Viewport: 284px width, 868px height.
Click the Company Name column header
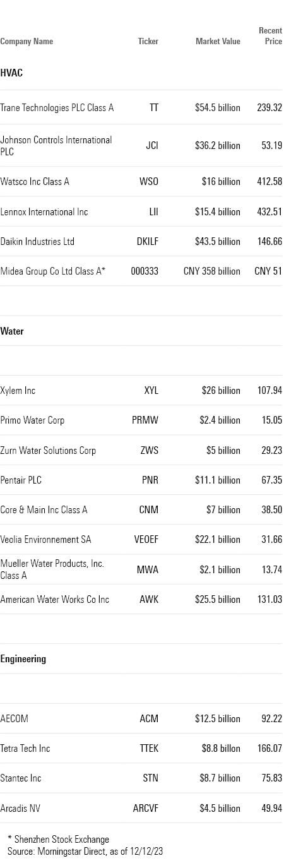click(27, 42)
